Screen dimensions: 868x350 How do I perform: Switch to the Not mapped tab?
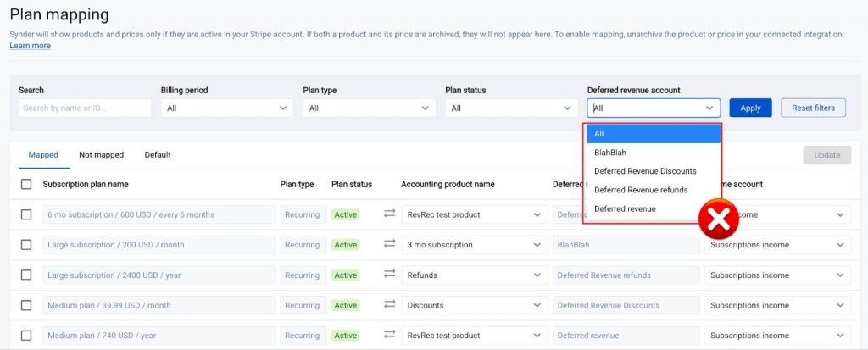(x=101, y=155)
